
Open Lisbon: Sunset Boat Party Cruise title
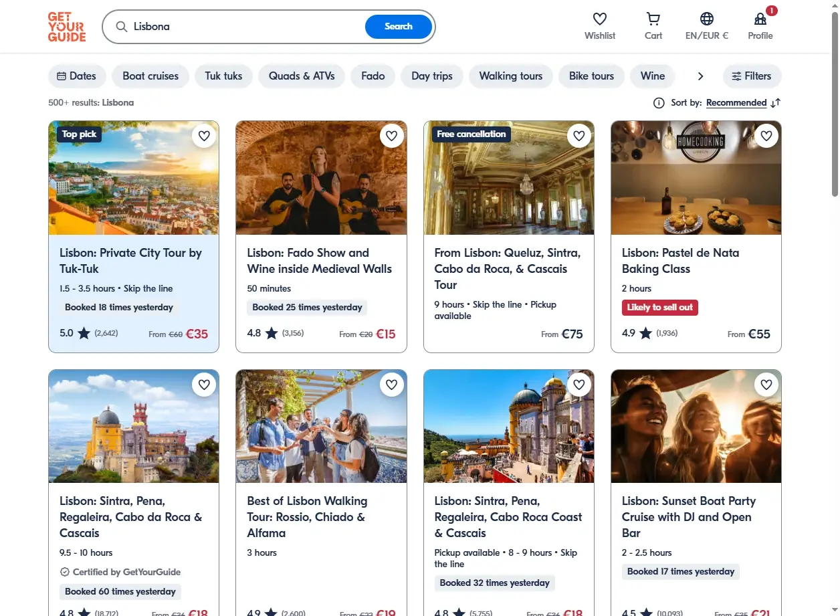click(x=689, y=517)
